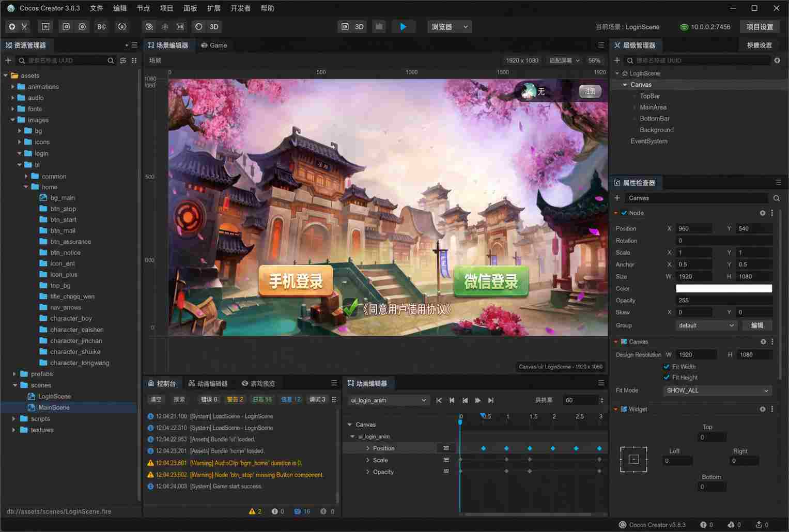This screenshot has height=532, width=789.
Task: Uncheck the Fit Width checkbox
Action: coord(667,367)
